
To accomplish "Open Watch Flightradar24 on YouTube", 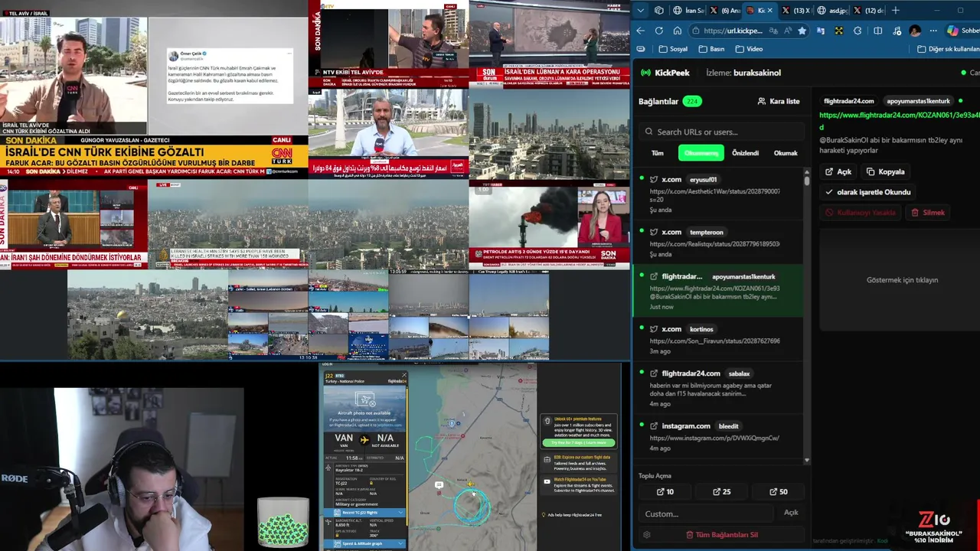I will click(578, 483).
